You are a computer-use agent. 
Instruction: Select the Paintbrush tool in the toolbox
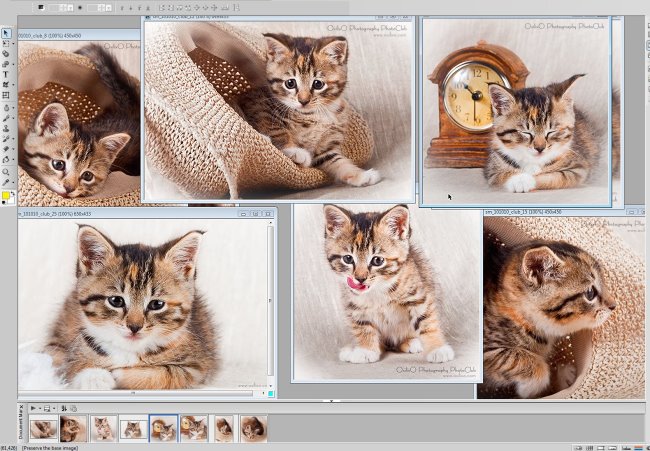coord(6,119)
